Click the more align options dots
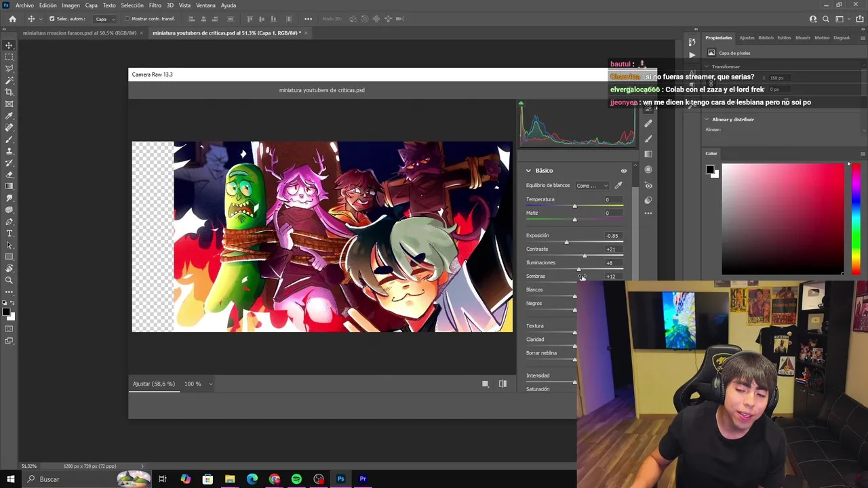868x488 pixels. point(308,19)
